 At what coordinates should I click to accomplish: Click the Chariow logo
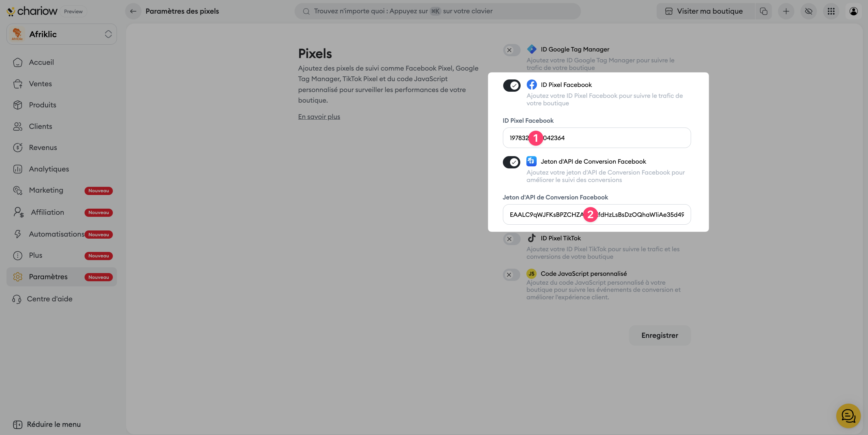pyautogui.click(x=32, y=11)
